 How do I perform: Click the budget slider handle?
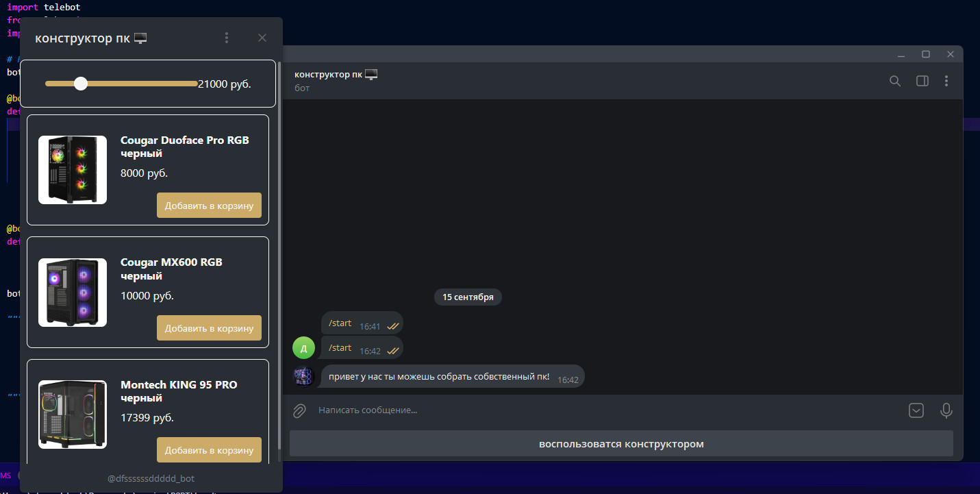[x=81, y=84]
